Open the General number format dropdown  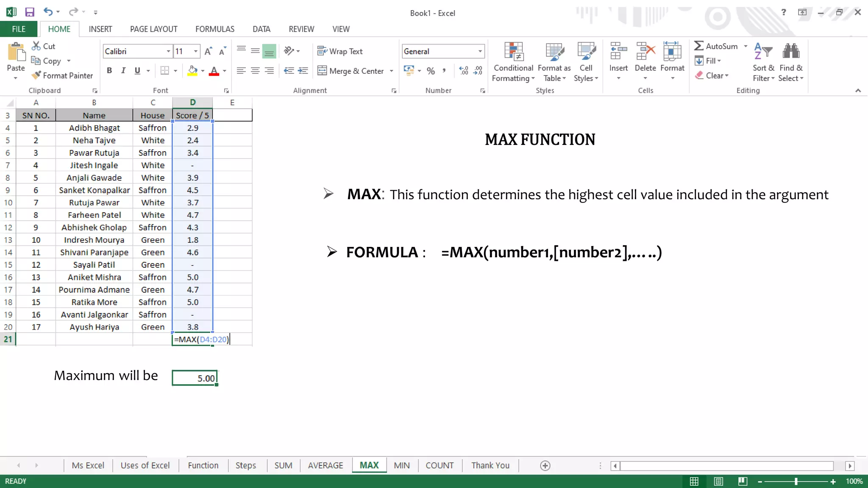(x=480, y=51)
